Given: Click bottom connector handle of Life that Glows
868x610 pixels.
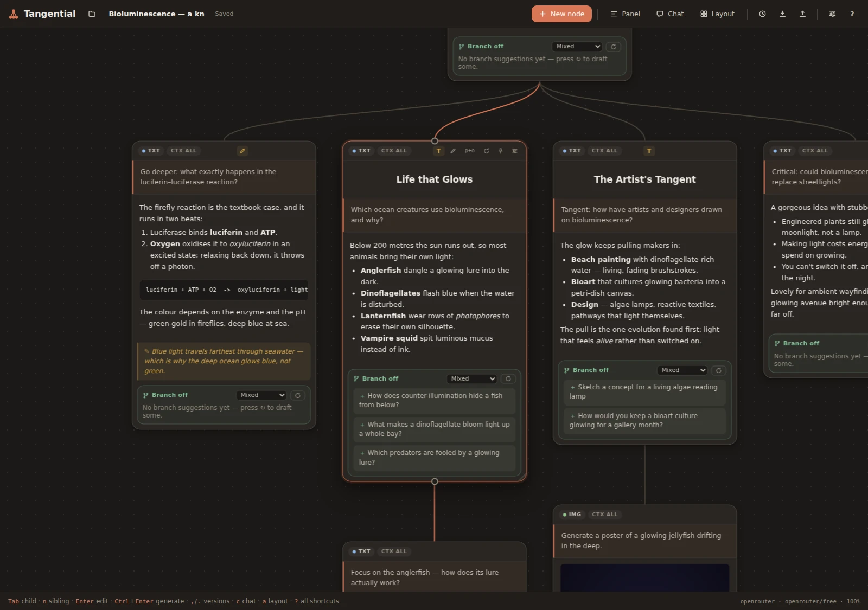Looking at the screenshot, I should [435, 481].
